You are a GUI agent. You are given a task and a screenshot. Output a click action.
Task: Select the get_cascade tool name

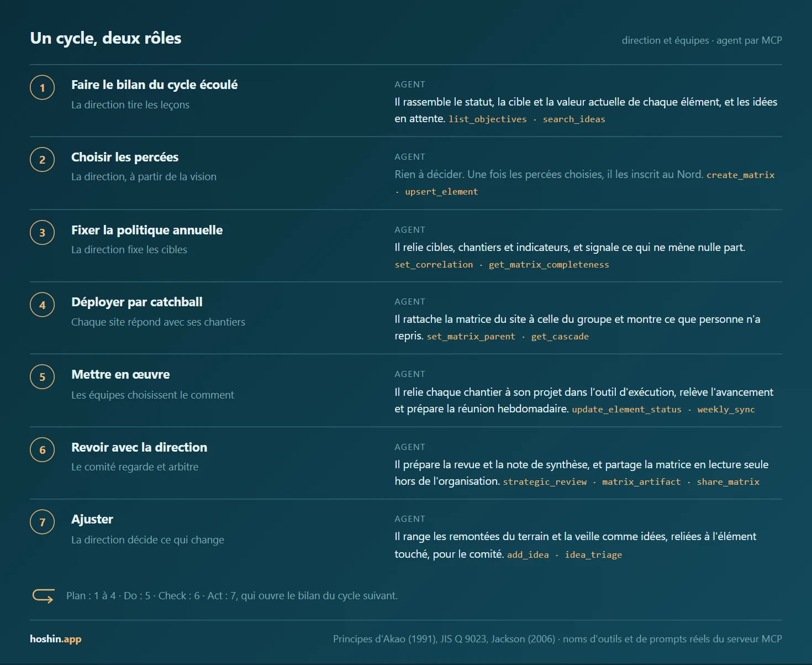pos(560,337)
